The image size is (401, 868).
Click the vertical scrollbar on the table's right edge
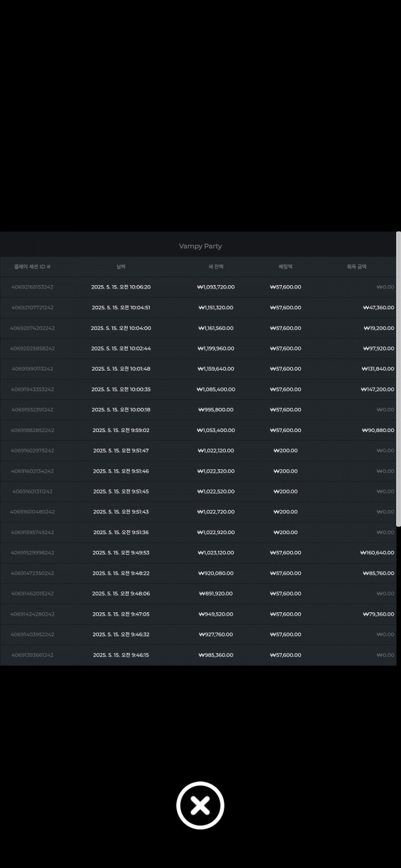tap(398, 379)
